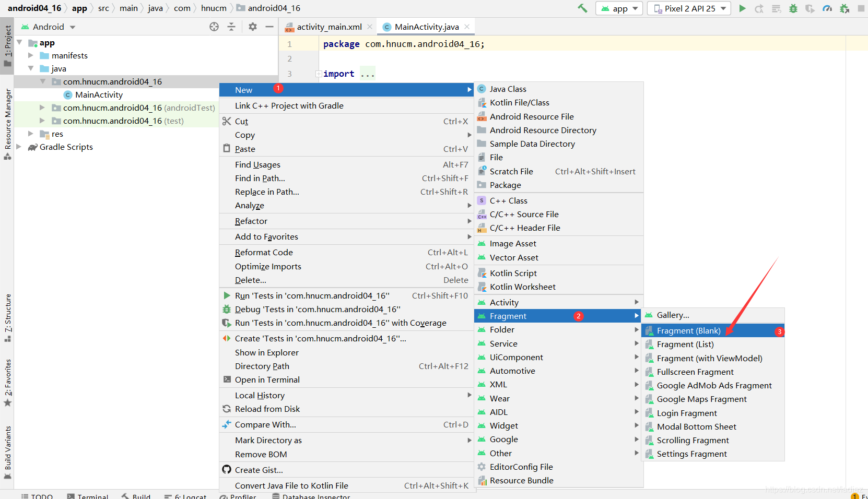This screenshot has height=499, width=868.
Task: Choose Login Fragment template
Action: tap(713, 413)
